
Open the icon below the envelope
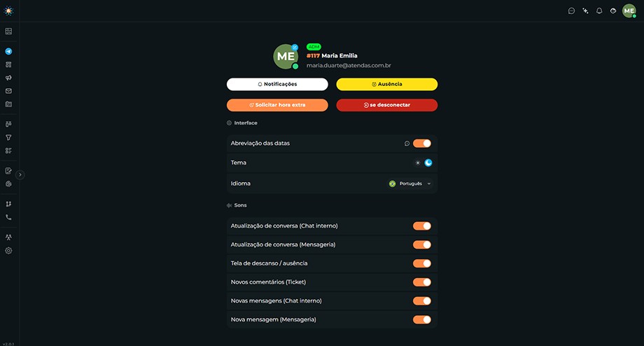[8, 104]
